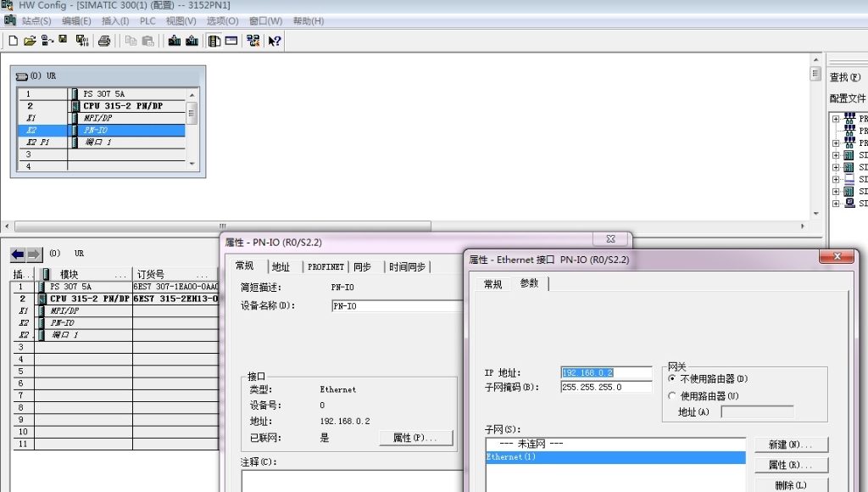This screenshot has width=868, height=492.
Task: Click the address overview window toolbar icon
Action: pyautogui.click(x=231, y=41)
